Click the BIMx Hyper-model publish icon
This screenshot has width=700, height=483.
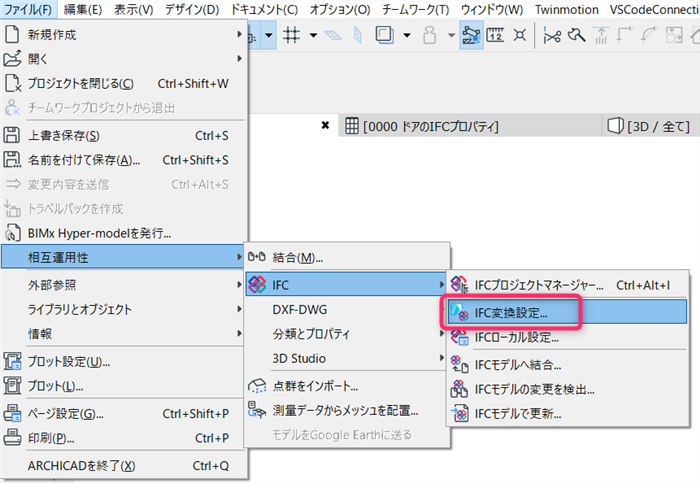pyautogui.click(x=12, y=233)
